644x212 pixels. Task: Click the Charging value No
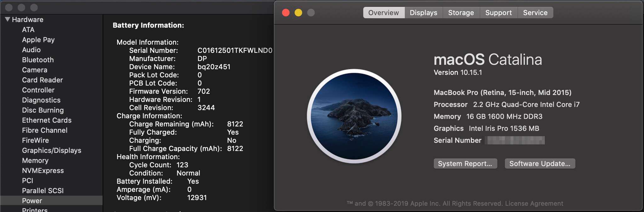232,140
